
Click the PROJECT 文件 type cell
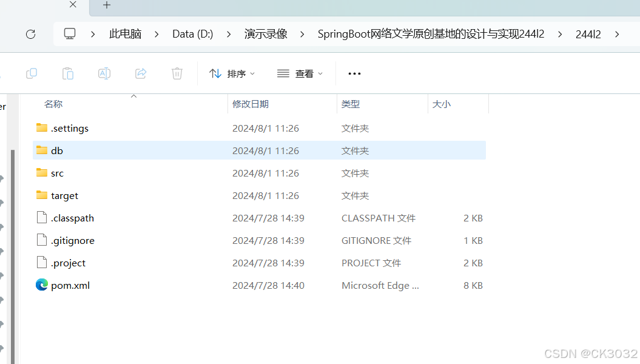click(371, 263)
